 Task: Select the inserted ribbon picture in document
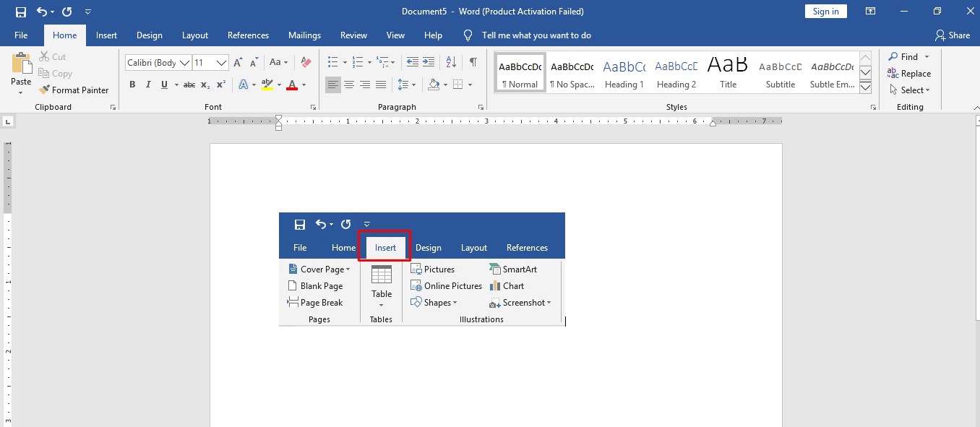(x=422, y=269)
